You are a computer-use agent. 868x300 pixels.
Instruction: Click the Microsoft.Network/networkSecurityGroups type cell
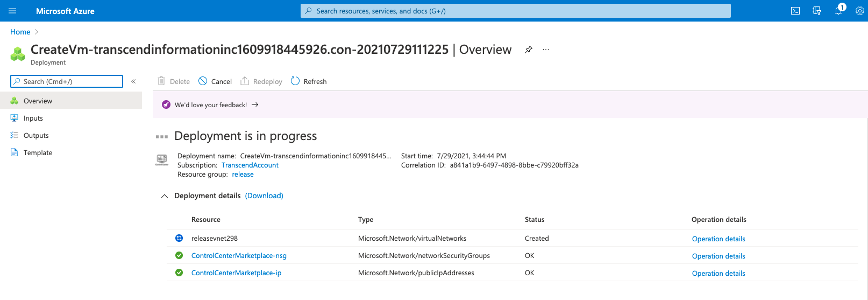tap(424, 255)
